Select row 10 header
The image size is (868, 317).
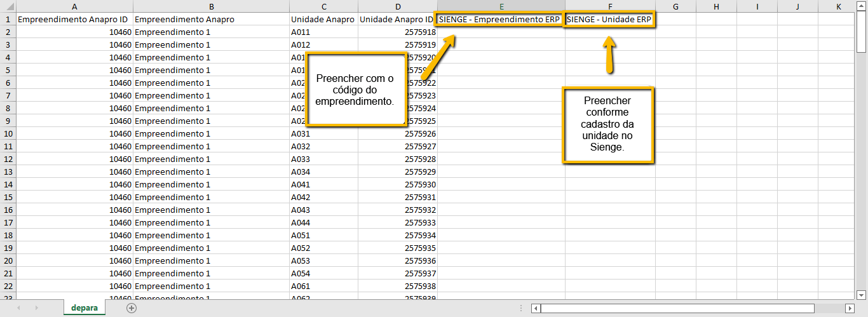pyautogui.click(x=8, y=133)
